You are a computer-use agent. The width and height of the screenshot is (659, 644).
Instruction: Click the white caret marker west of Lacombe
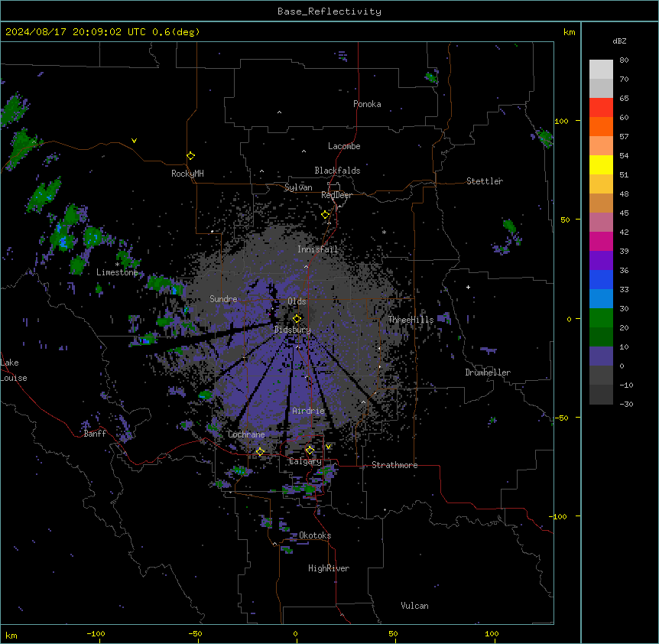coord(304,151)
